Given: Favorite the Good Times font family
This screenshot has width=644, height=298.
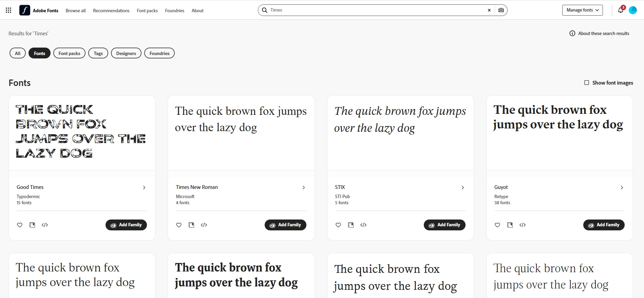Looking at the screenshot, I should 20,225.
